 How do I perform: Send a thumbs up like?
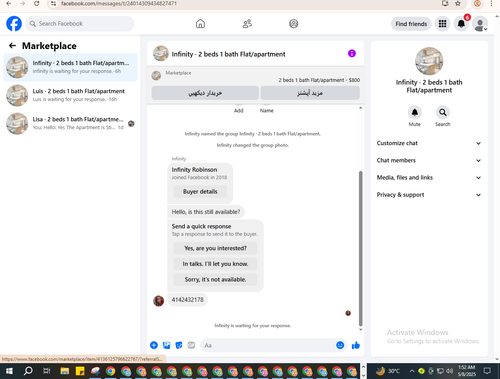tap(356, 345)
